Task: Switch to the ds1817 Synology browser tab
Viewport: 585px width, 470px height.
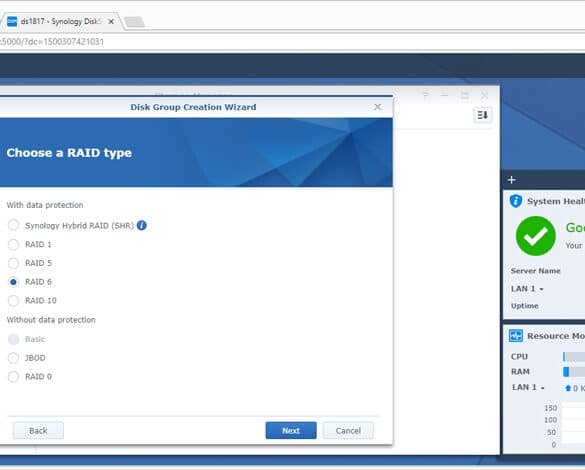Action: pos(61,22)
